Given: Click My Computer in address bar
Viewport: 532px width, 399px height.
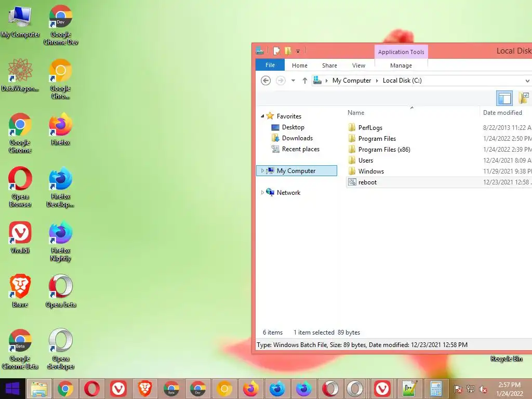Looking at the screenshot, I should [x=352, y=81].
